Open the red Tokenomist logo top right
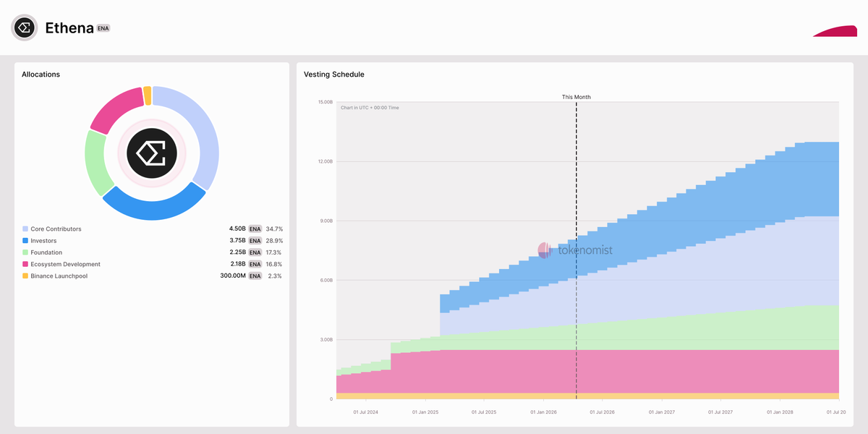 [x=835, y=33]
